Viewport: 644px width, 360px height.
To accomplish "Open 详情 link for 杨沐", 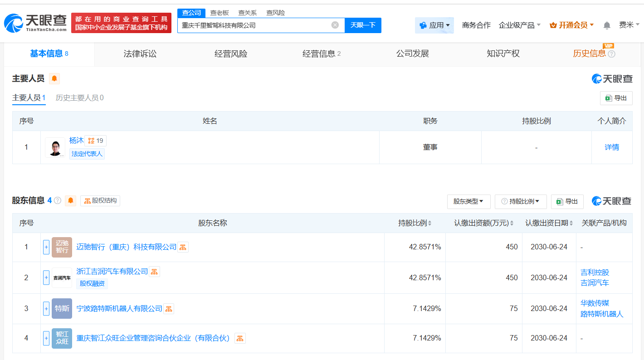I will point(611,147).
